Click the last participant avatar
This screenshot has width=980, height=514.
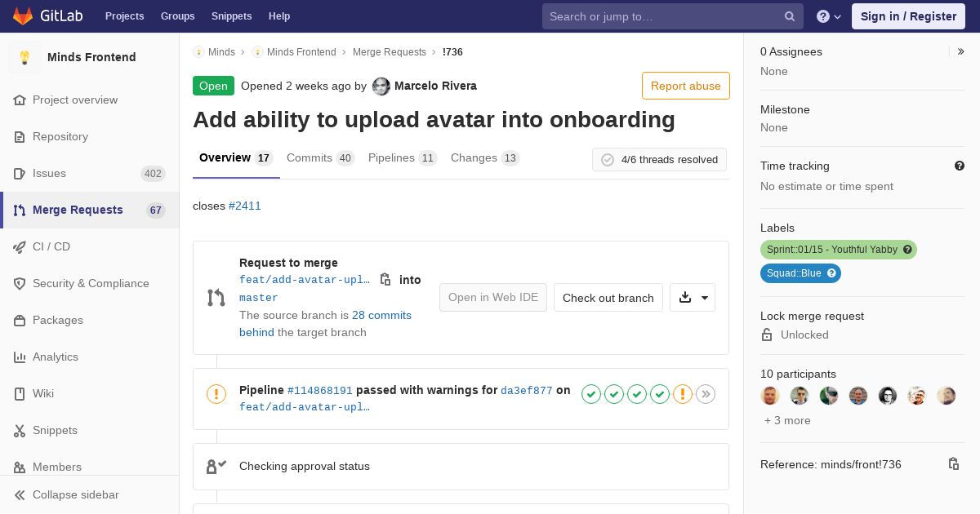point(947,396)
